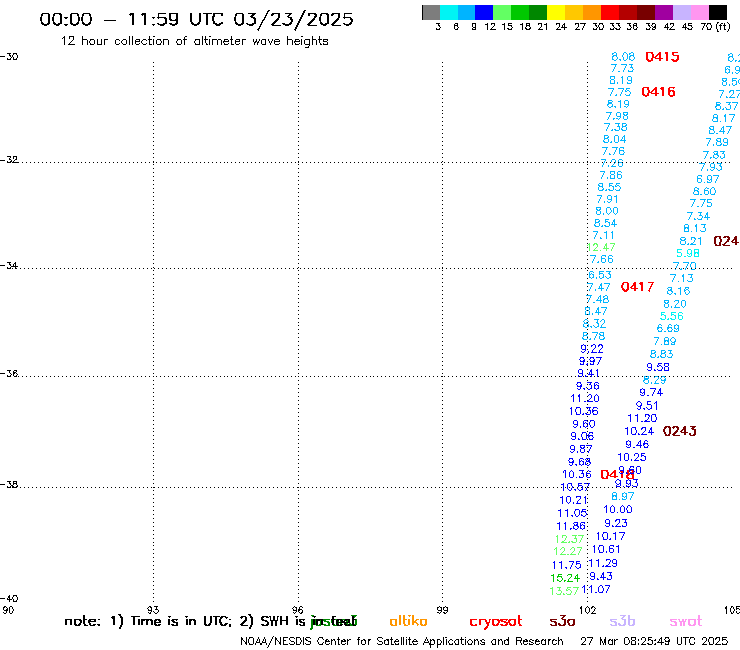Click the wave height value 8.08

623,57
